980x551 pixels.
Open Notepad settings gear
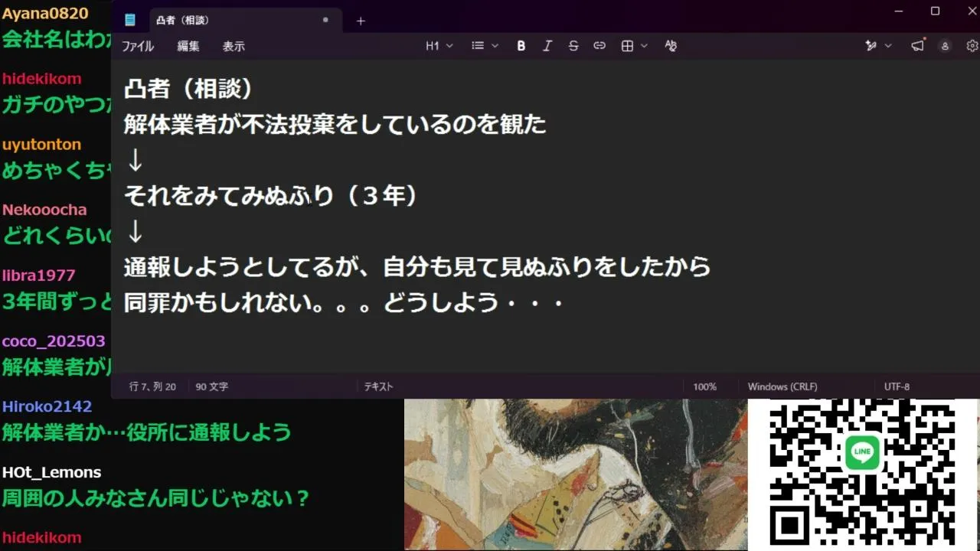(972, 46)
